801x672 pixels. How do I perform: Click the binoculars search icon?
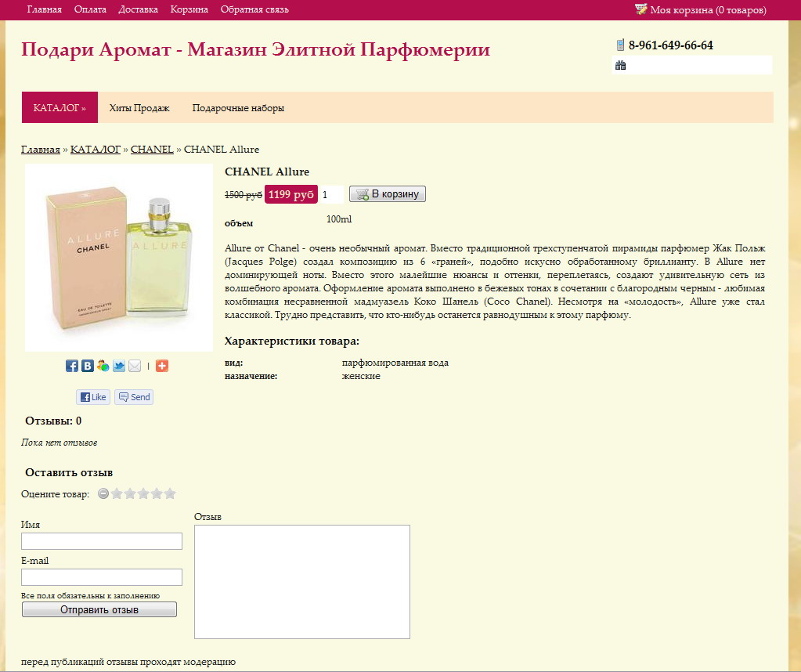click(x=621, y=65)
